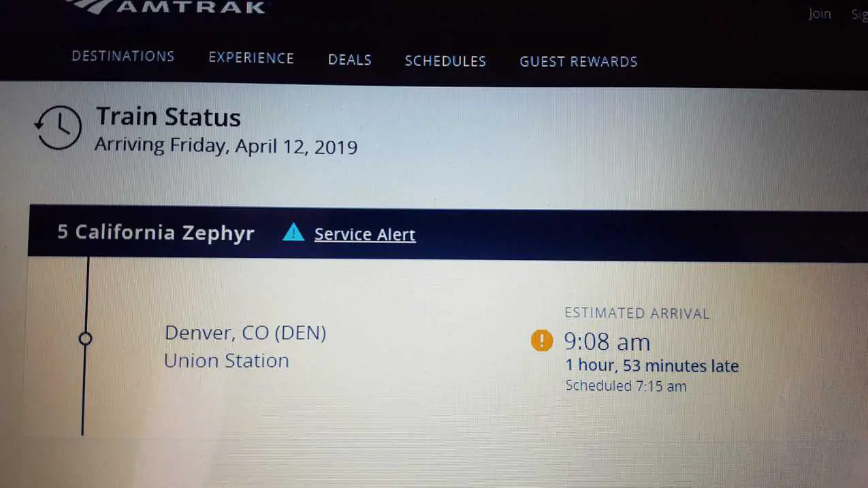Open the Deals menu

349,60
